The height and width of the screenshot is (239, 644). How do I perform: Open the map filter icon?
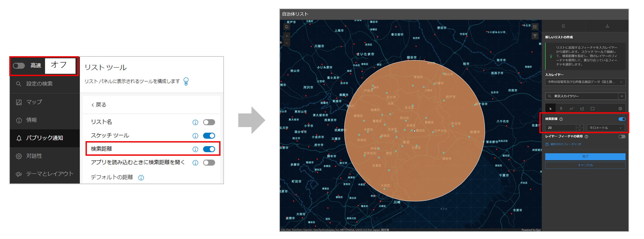[535, 36]
